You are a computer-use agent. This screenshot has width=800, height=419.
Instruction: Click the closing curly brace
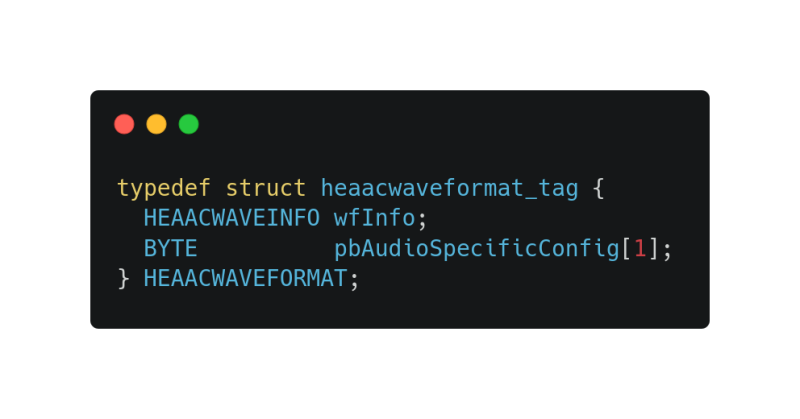point(123,279)
